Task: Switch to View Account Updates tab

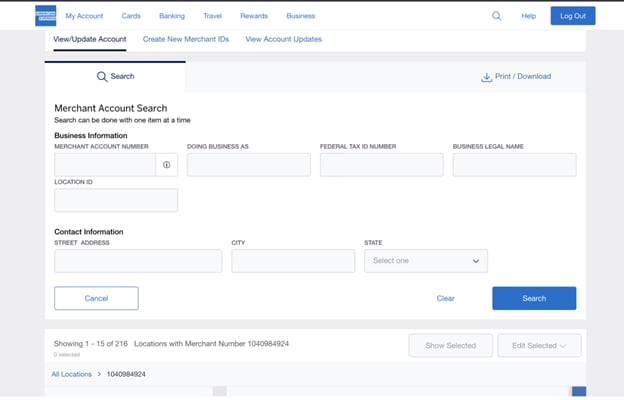Action: click(283, 39)
